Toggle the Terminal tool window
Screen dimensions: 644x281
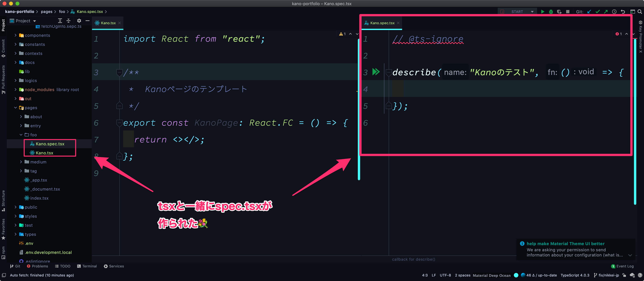87,266
